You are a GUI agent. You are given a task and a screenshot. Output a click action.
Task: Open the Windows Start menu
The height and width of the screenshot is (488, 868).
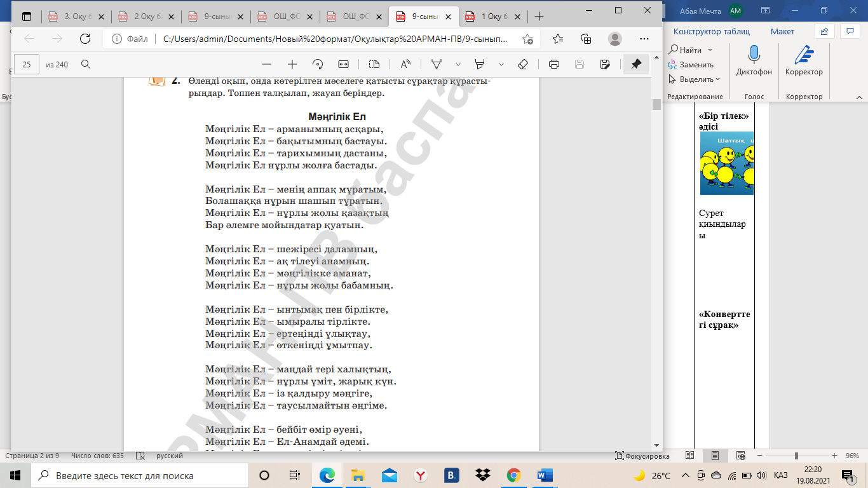point(15,475)
